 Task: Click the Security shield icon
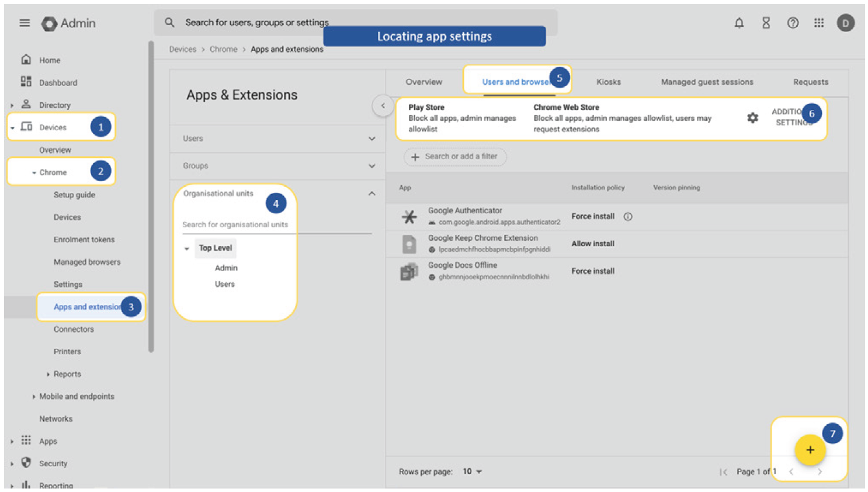pyautogui.click(x=26, y=463)
